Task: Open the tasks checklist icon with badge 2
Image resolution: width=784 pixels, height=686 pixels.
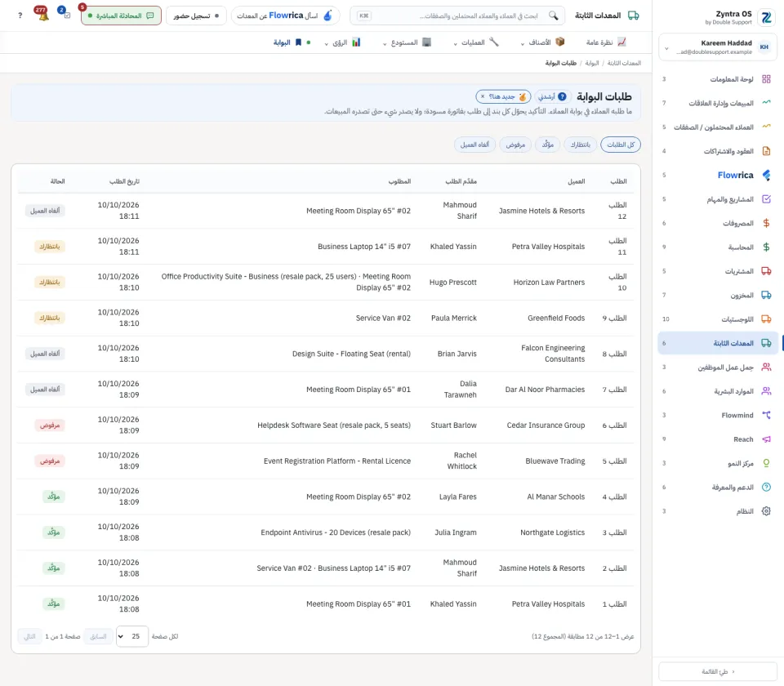Action: pos(65,14)
